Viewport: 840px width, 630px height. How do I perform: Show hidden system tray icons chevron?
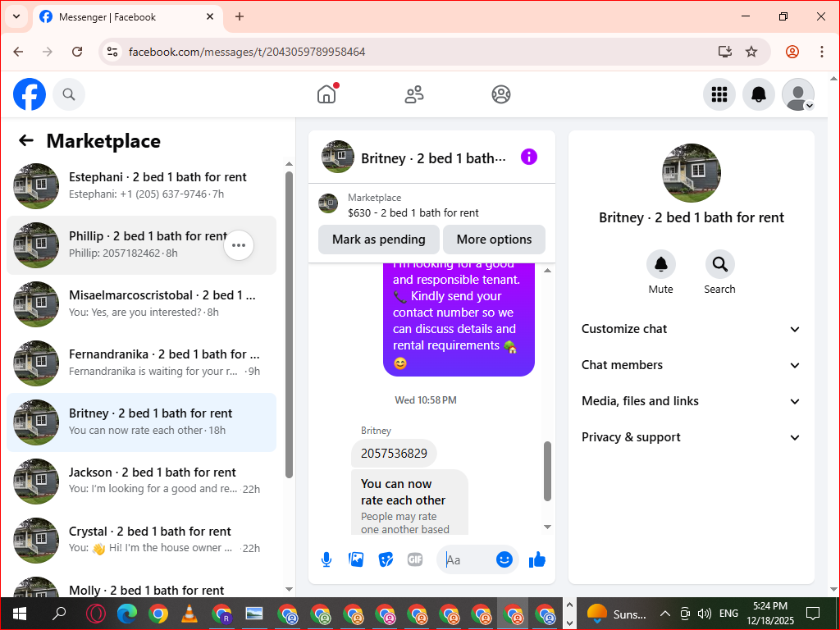pyautogui.click(x=664, y=614)
